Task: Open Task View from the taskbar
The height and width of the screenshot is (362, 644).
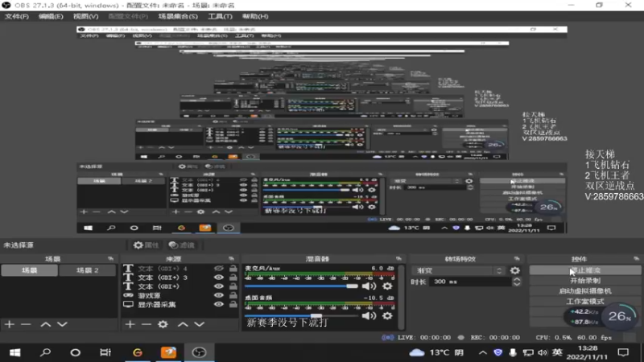Action: 105,352
